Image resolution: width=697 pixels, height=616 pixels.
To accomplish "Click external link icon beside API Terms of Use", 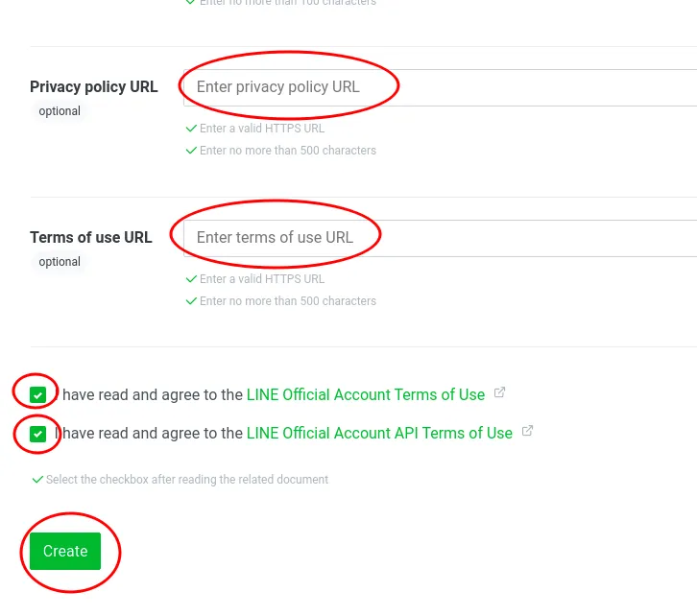I will click(x=527, y=431).
